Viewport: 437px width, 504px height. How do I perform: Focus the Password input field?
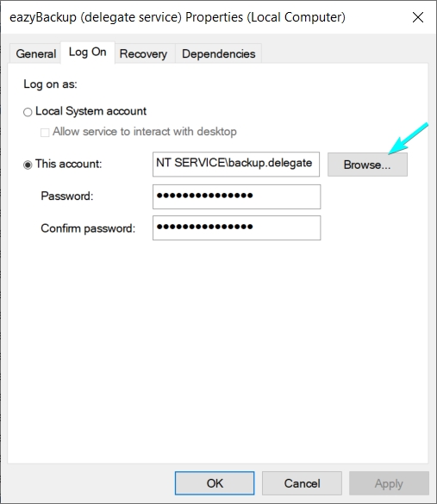(x=236, y=196)
